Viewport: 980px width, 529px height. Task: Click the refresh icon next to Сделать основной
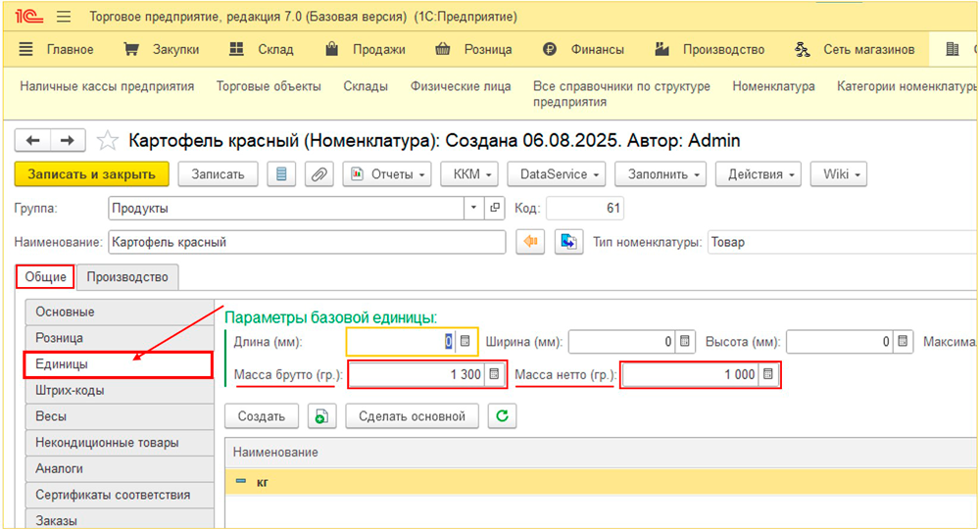tap(503, 416)
